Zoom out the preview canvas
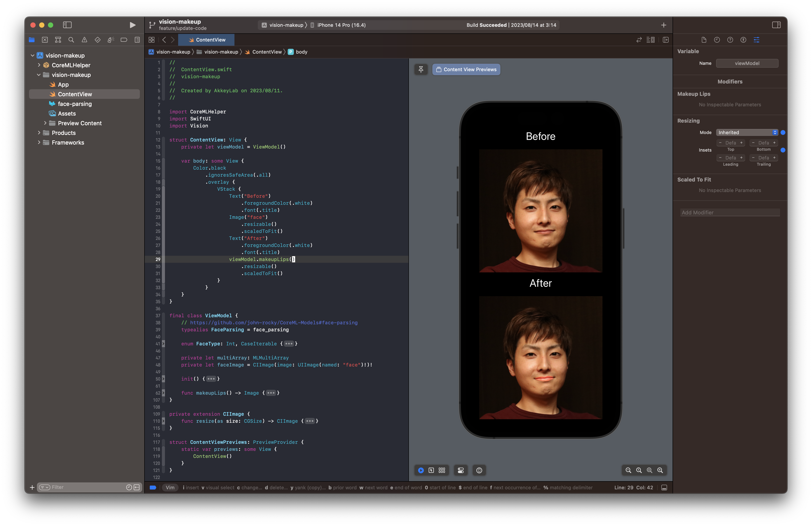812x526 pixels. [x=628, y=470]
